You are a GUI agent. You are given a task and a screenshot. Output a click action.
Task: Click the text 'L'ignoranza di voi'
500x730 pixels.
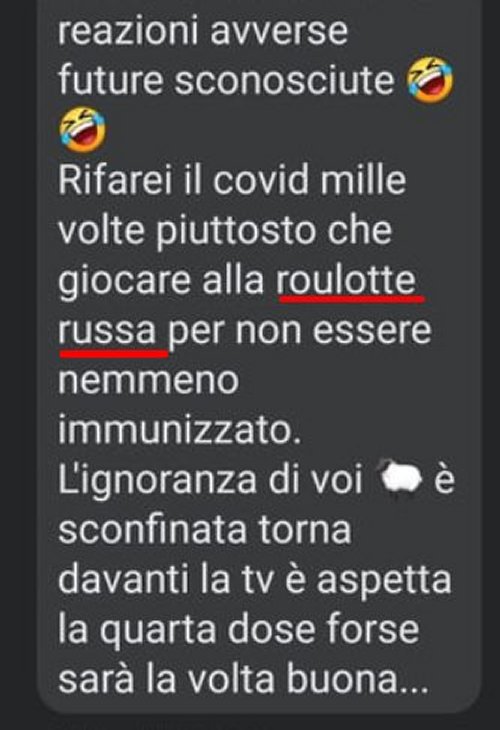point(210,482)
